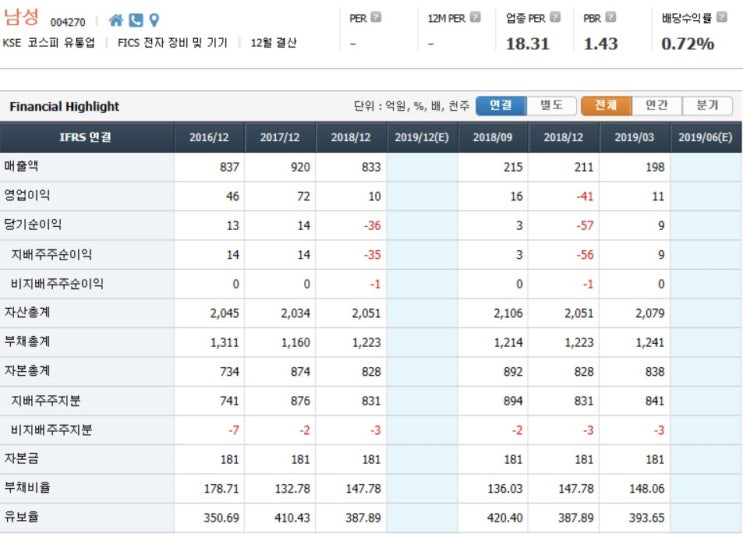Click the 부채비율 row label
743x534 pixels.
pyautogui.click(x=27, y=488)
